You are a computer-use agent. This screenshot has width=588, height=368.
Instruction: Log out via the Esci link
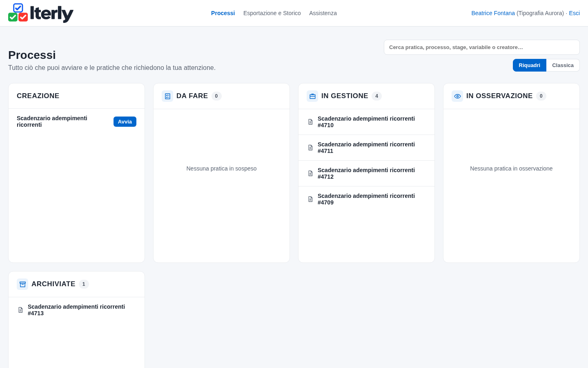pos(574,13)
